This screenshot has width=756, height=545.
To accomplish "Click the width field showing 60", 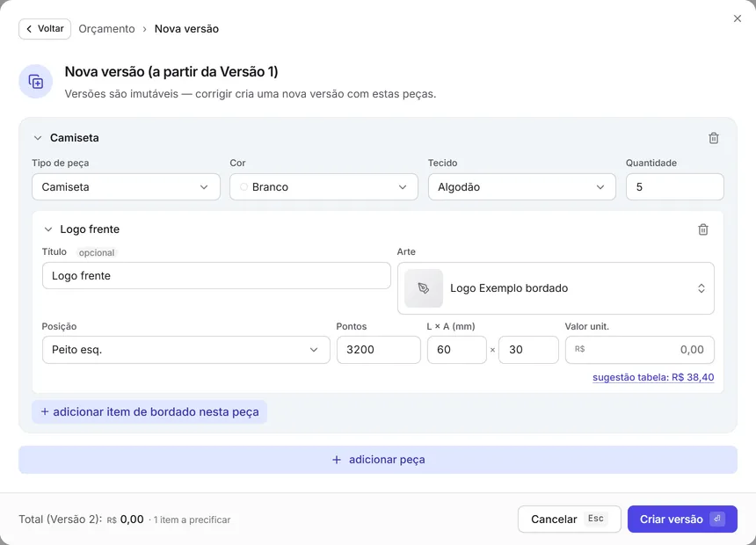I will (x=456, y=350).
